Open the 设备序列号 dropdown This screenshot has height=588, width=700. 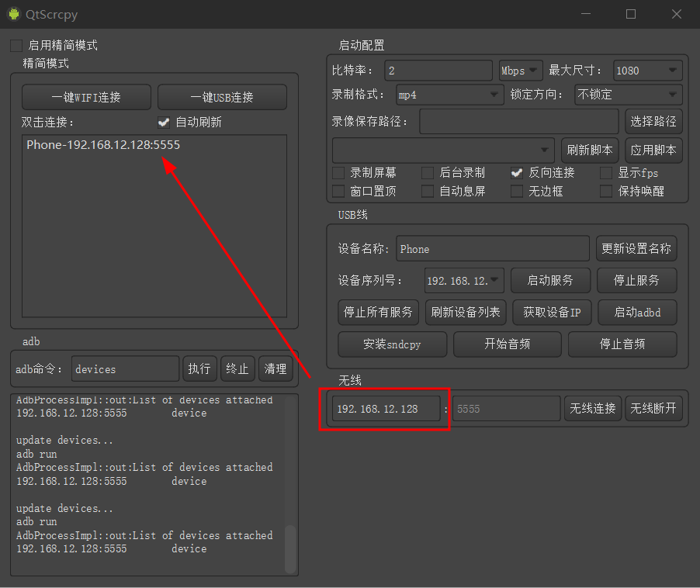pos(464,281)
